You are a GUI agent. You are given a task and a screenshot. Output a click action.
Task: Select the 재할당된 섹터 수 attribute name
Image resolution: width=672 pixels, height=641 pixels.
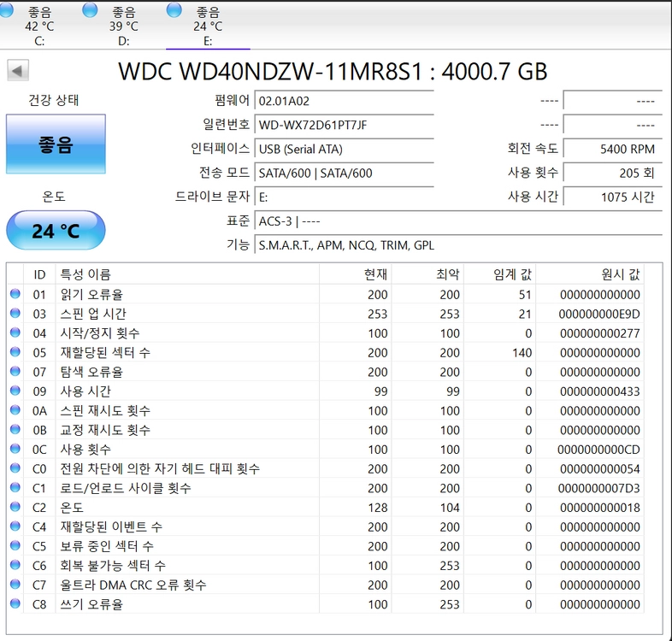click(105, 353)
